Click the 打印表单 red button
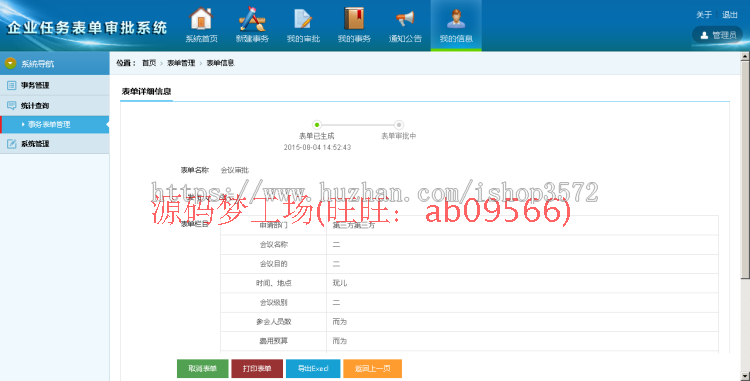 coord(257,369)
